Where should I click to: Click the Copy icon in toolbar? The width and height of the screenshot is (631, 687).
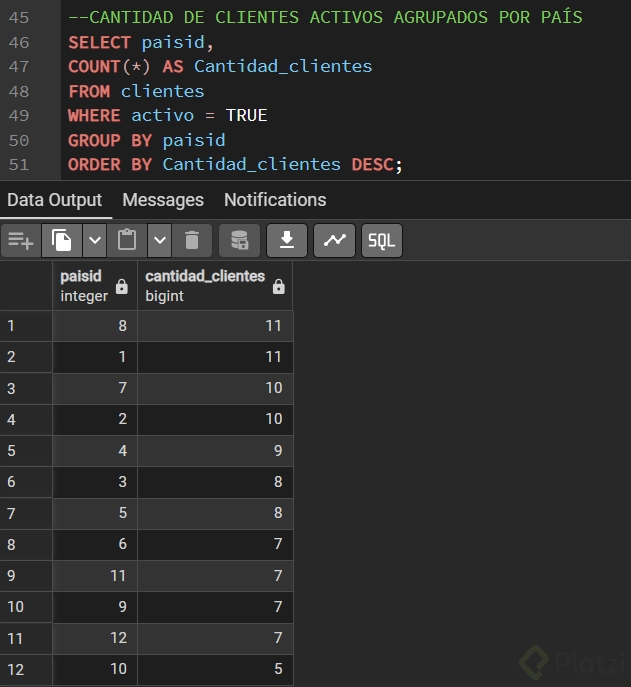(62, 240)
